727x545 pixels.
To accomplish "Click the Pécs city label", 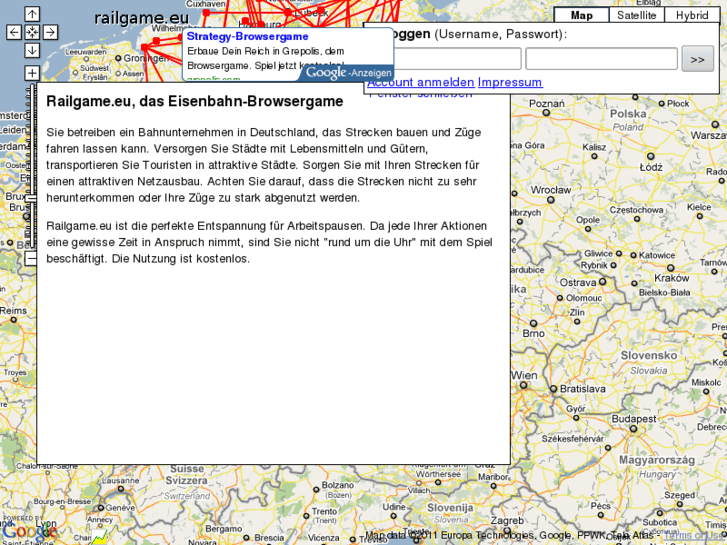I will pos(601,505).
